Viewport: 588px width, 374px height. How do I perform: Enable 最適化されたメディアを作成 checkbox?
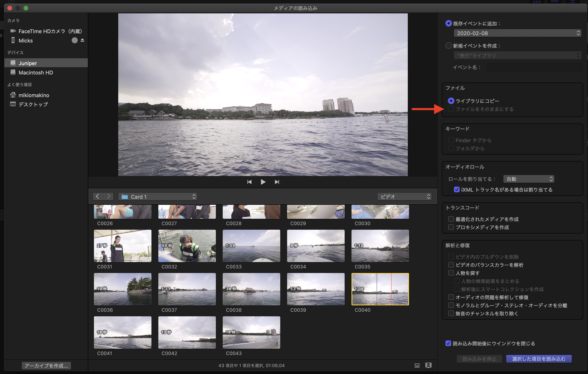point(451,219)
